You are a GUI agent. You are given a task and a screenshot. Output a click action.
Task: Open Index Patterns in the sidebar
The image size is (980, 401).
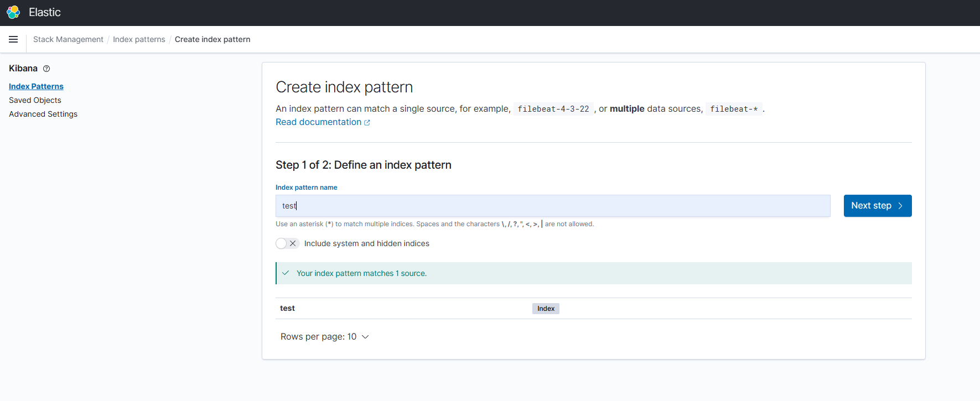point(36,86)
